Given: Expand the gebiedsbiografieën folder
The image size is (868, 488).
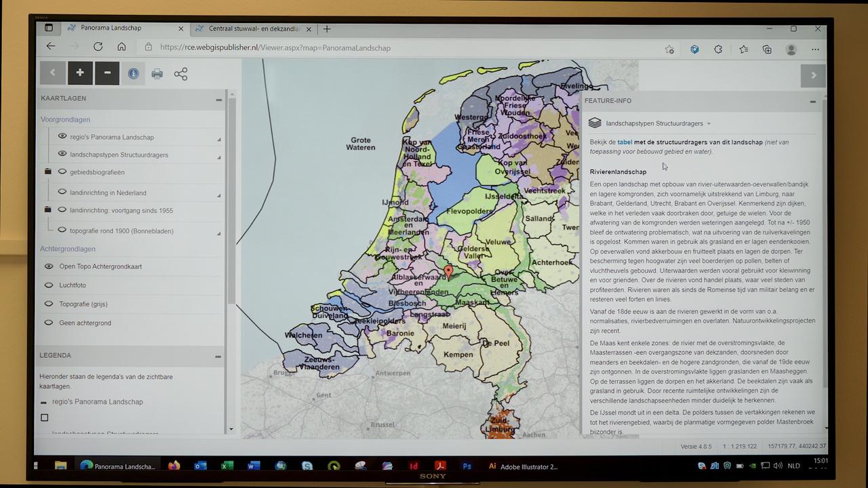Looking at the screenshot, I should [47, 171].
